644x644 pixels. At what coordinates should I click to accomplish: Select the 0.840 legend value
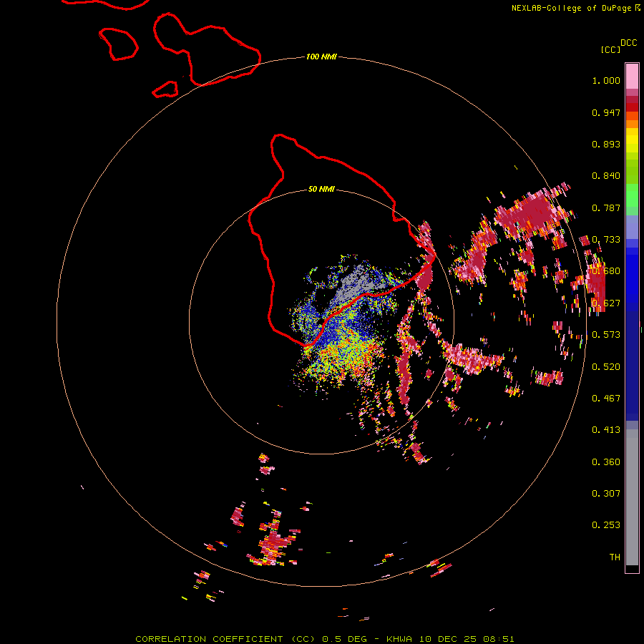[606, 176]
